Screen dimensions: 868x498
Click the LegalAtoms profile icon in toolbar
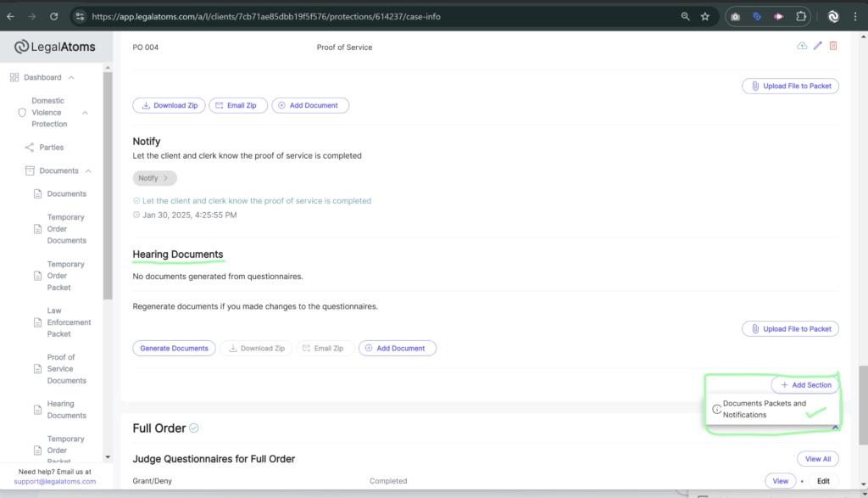point(833,17)
